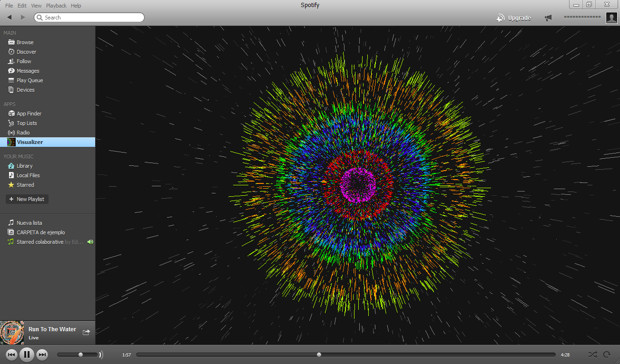Open the user profile avatar
620x364 pixels.
(611, 18)
